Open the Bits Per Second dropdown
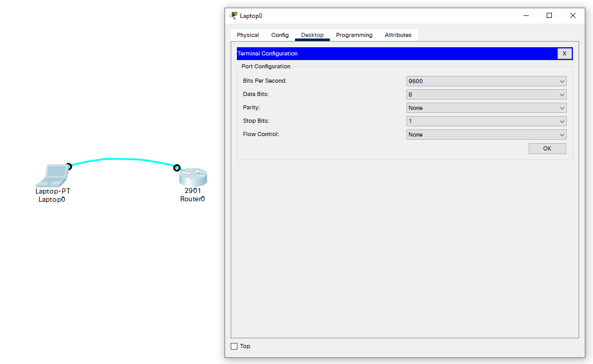Image resolution: width=593 pixels, height=364 pixels. point(486,81)
